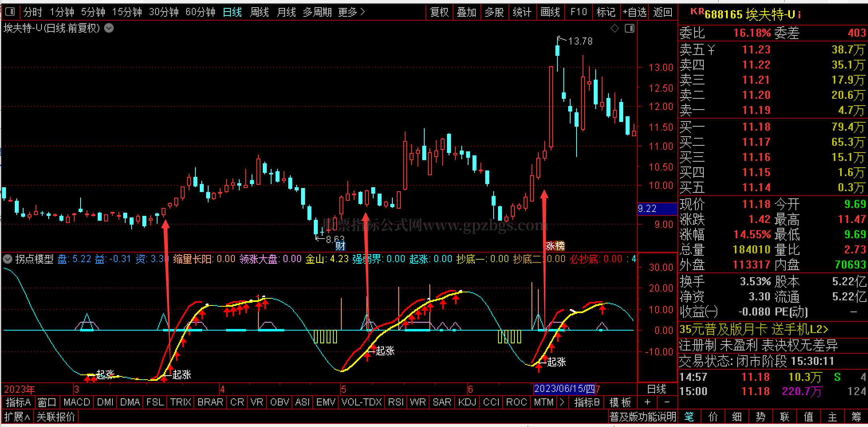Select the CR indicator

point(237,402)
